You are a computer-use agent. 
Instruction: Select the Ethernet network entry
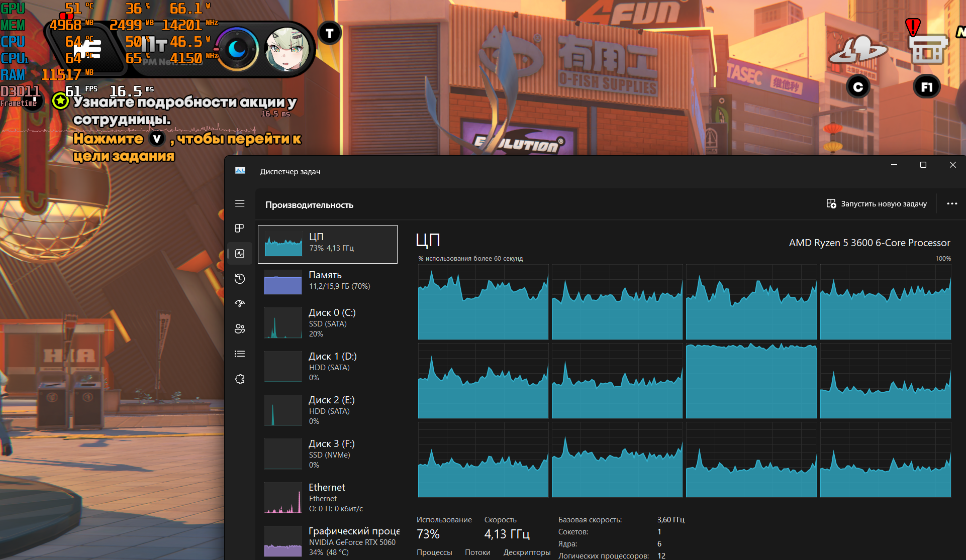click(328, 498)
